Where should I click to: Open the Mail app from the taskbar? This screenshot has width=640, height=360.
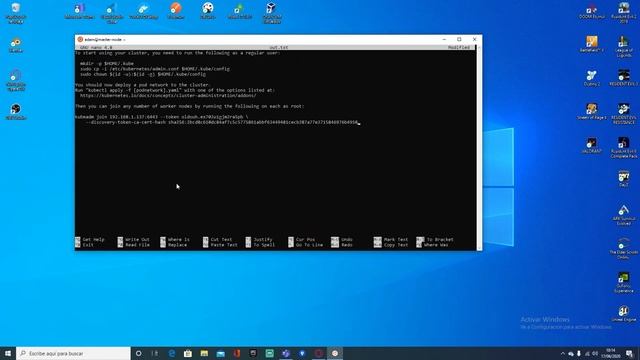[x=220, y=353]
